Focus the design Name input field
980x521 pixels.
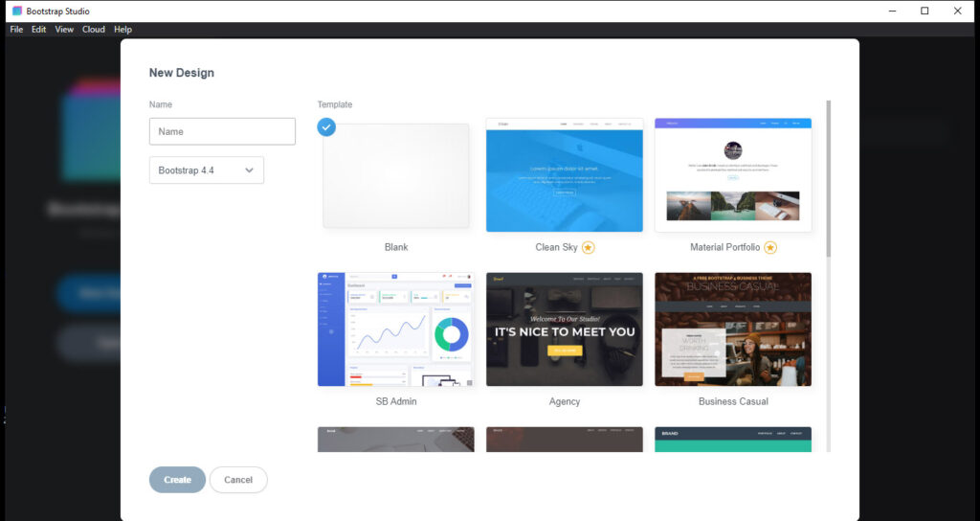(x=222, y=131)
